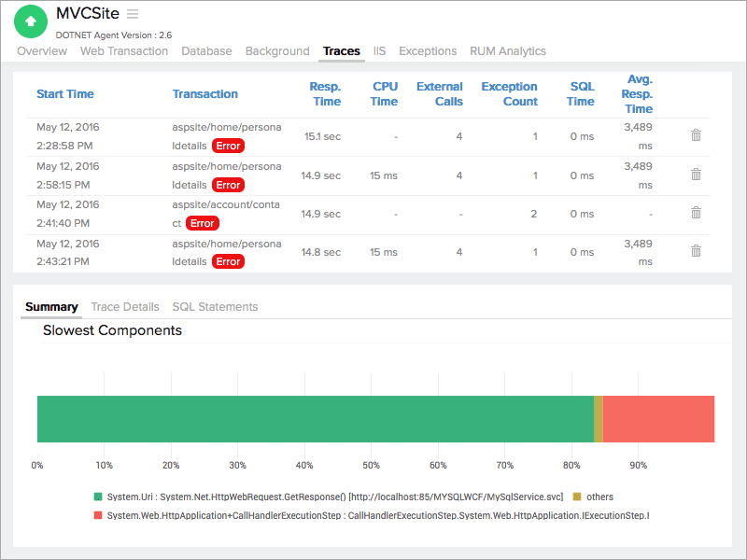Open the SQL Statements sub-tab
Viewport: 747px width, 560px height.
tap(215, 306)
